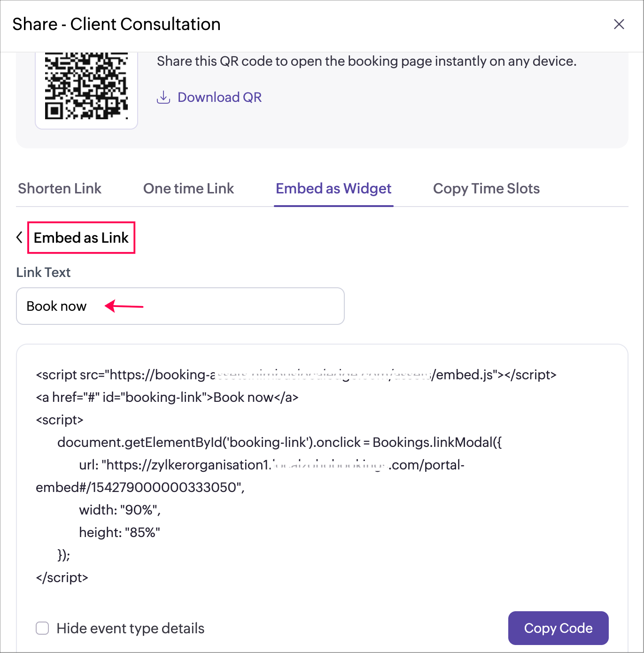The image size is (644, 653).
Task: Click the Share - Client Consultation dialog title
Action: [116, 24]
